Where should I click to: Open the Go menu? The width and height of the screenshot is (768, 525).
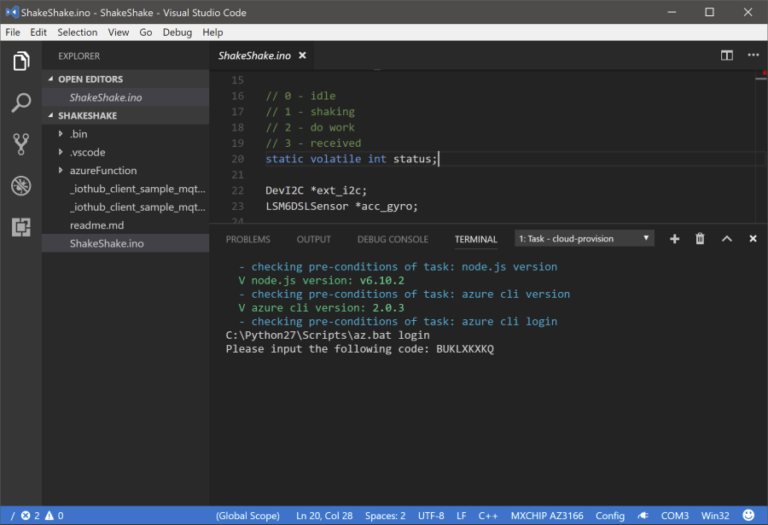[145, 32]
